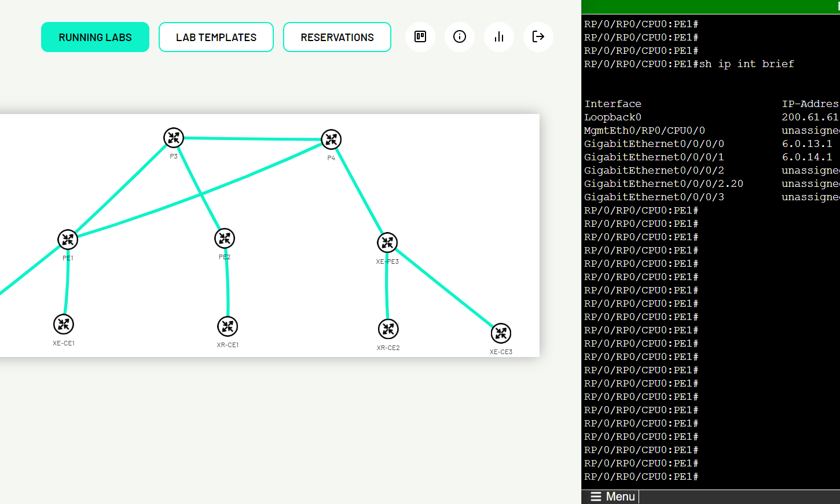Open the Lab Templates tab
This screenshot has height=504, width=840.
pos(216,37)
